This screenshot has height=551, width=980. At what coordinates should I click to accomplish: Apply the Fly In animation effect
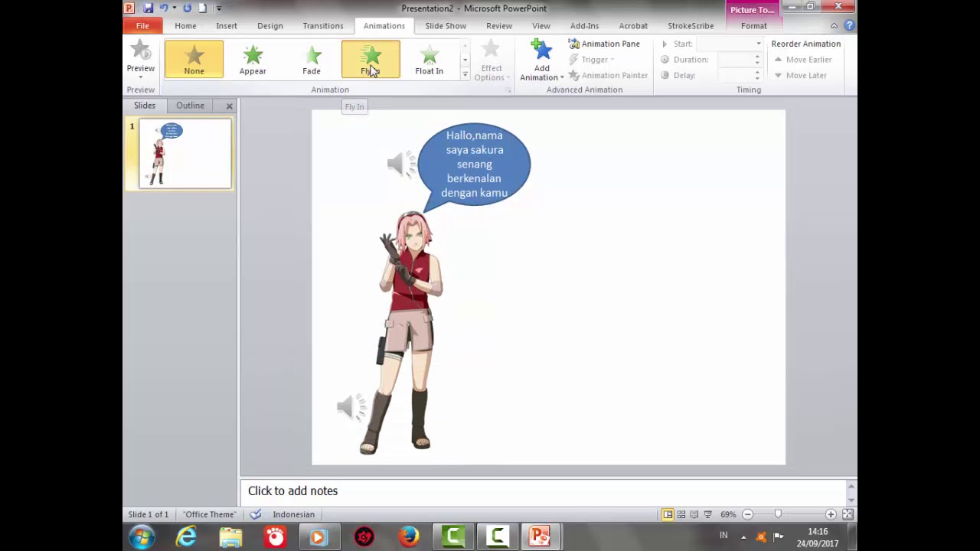click(x=371, y=59)
